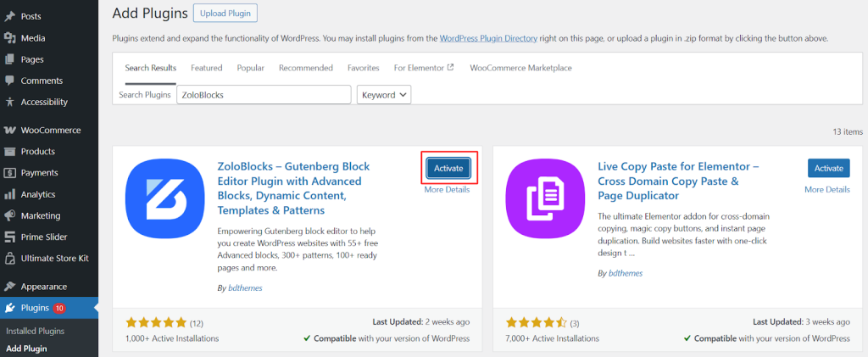Open the WordPress Plugin Directory link
Screen dimensions: 868x357
coord(488,39)
